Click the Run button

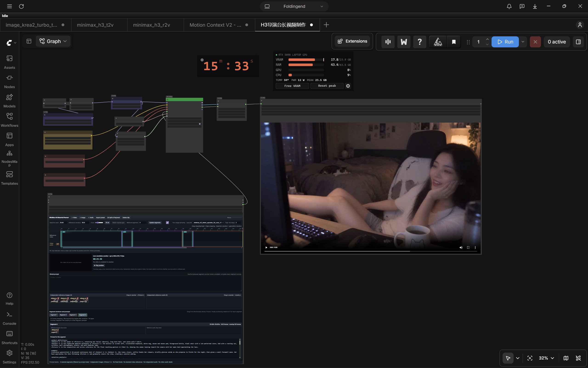click(505, 42)
